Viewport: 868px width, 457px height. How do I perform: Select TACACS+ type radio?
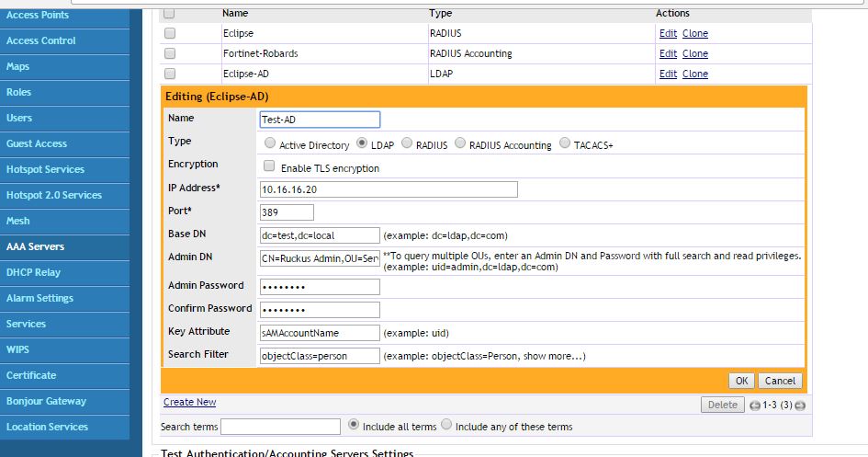click(x=565, y=143)
